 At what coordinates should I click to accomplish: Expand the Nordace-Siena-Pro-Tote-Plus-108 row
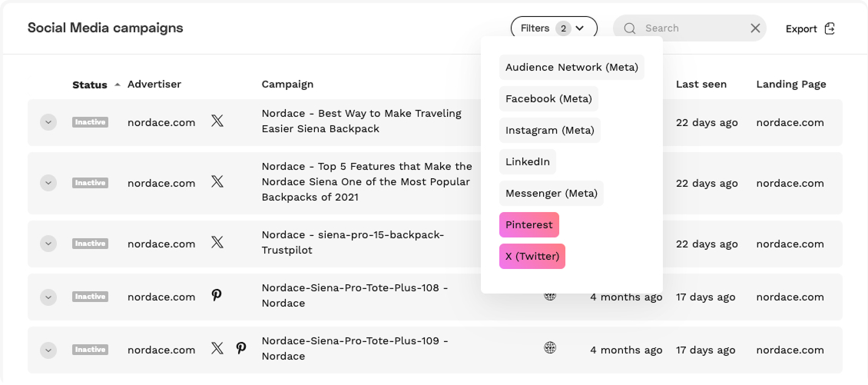click(48, 297)
